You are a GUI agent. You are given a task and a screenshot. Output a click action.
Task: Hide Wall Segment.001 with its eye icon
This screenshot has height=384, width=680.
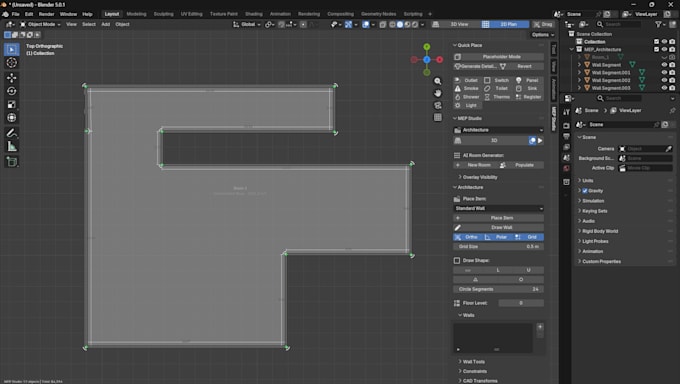[664, 72]
